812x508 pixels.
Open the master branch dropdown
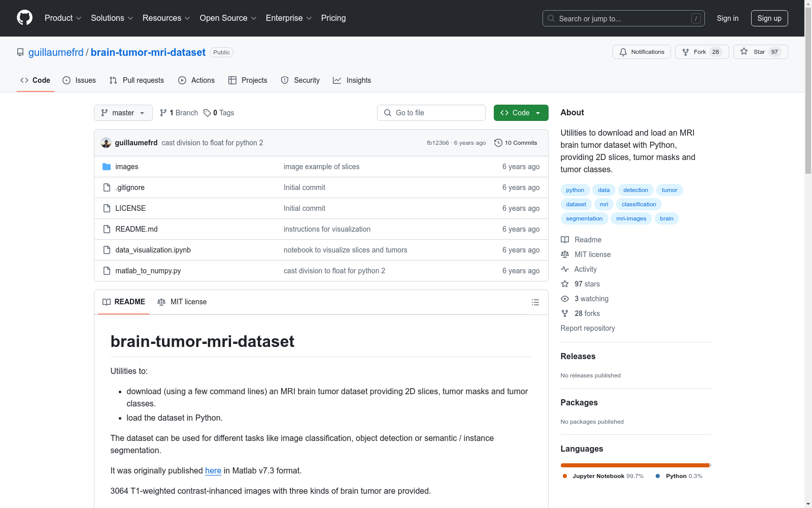[x=123, y=113]
